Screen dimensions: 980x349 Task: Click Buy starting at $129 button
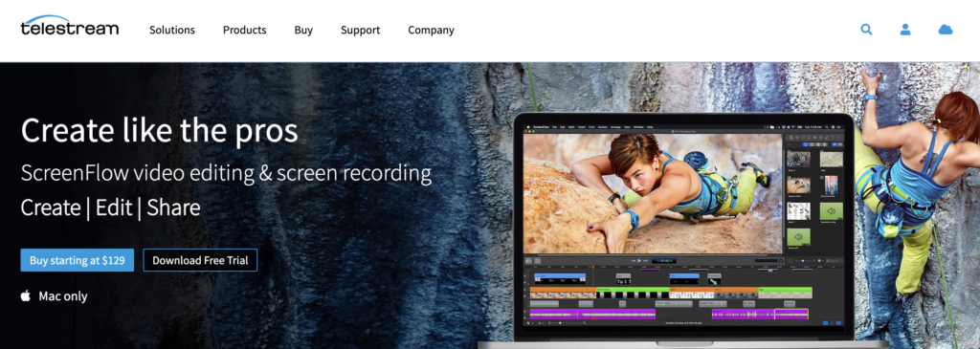[77, 260]
